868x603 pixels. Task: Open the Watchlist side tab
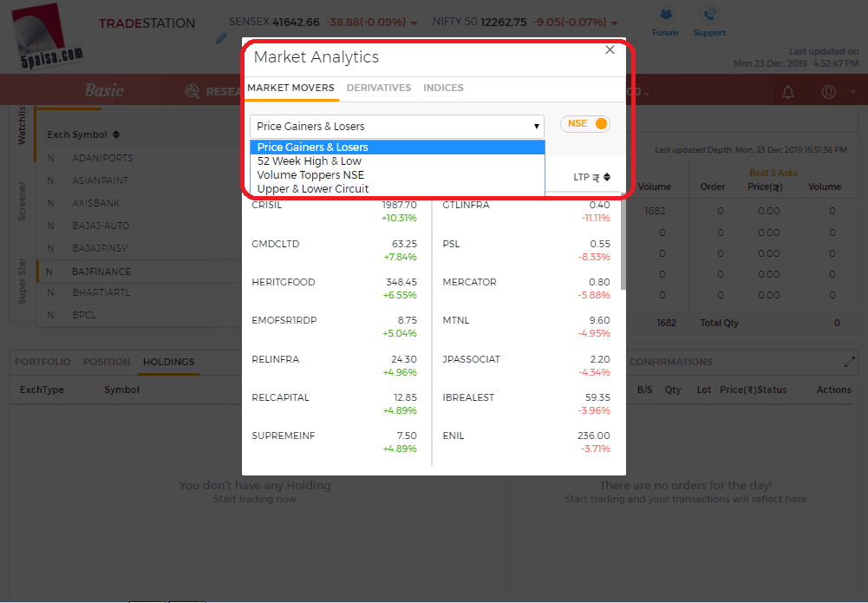click(22, 127)
